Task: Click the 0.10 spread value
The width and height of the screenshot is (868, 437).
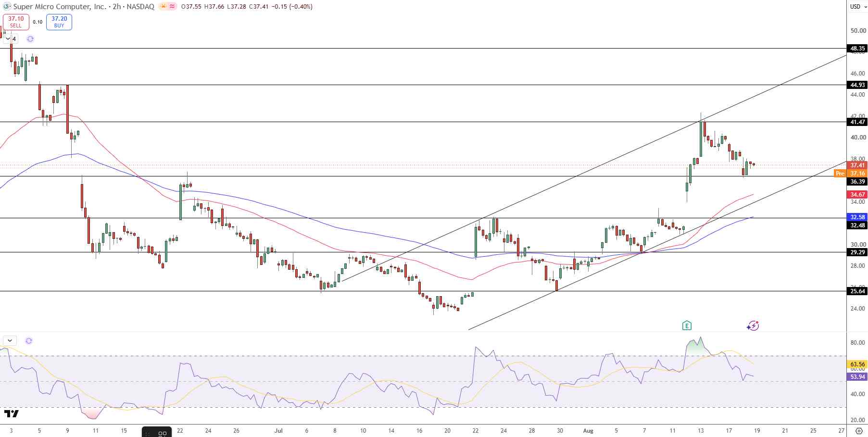Action: pos(38,22)
